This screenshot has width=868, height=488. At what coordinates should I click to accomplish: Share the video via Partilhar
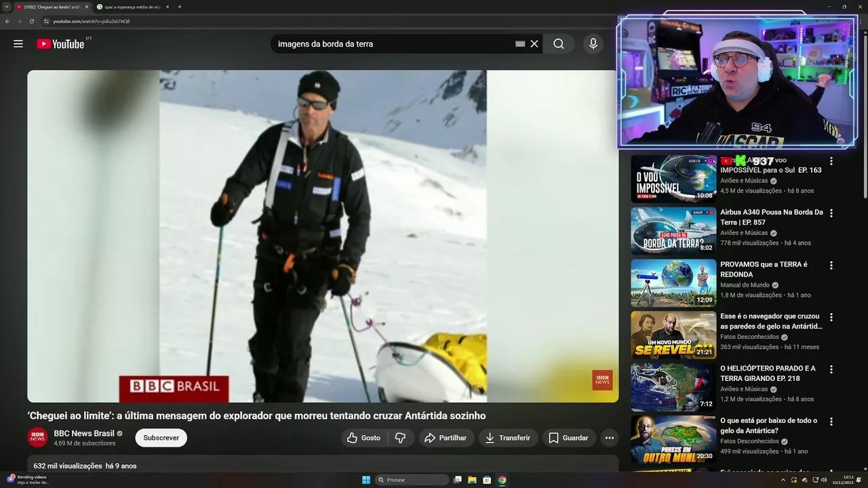click(446, 438)
